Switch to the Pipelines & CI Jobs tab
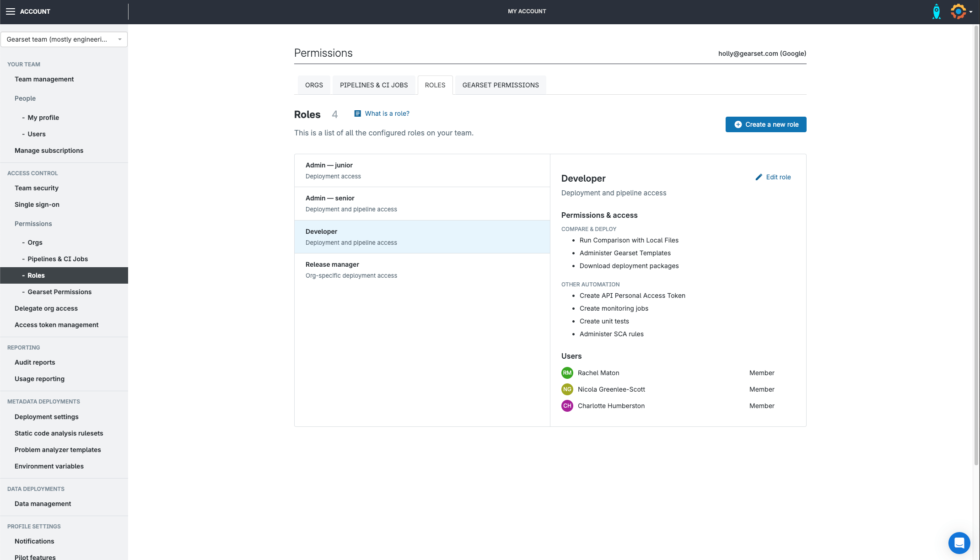Image resolution: width=980 pixels, height=560 pixels. click(x=373, y=85)
